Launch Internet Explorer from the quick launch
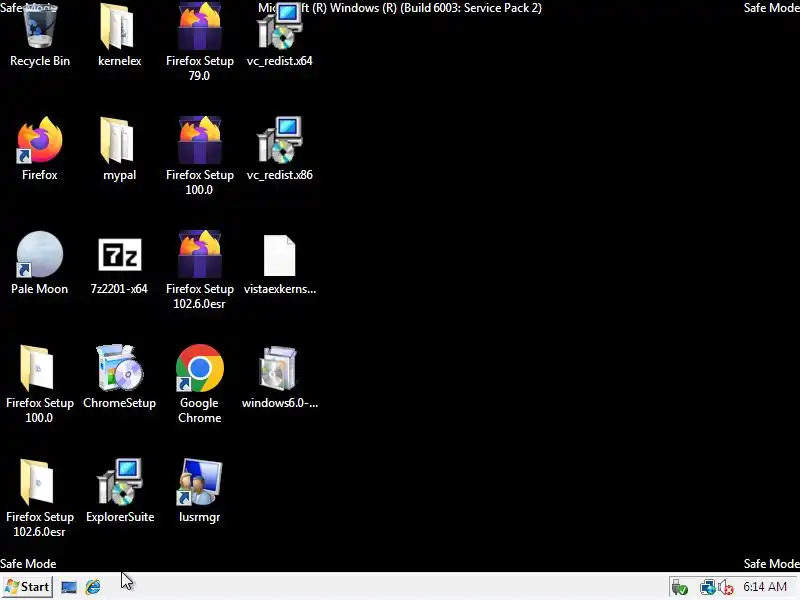 [x=93, y=587]
